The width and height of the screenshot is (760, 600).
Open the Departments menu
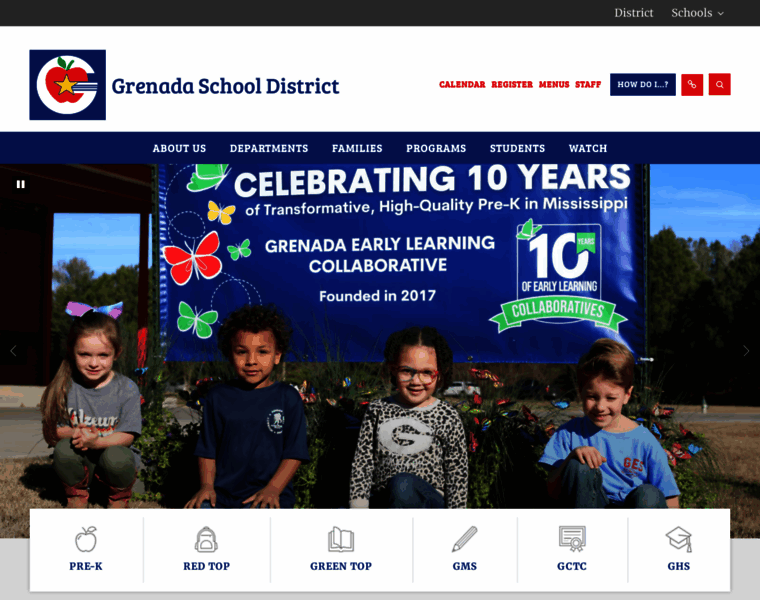click(269, 148)
